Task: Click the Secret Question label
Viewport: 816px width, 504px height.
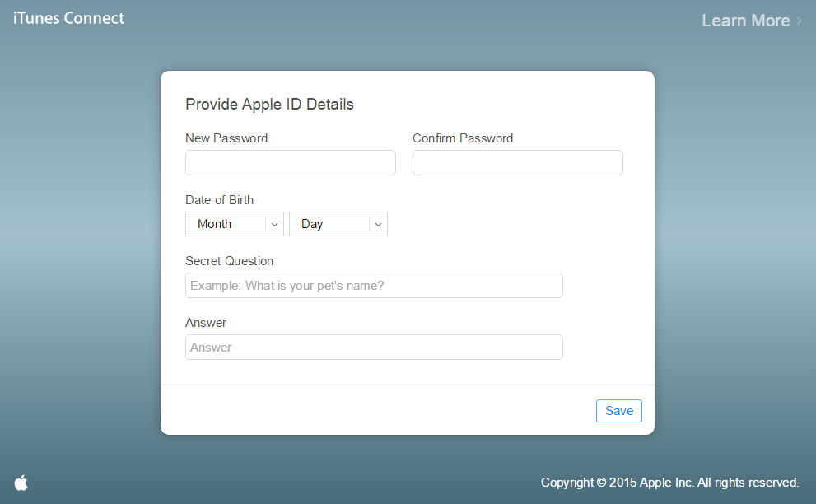Action: pos(229,261)
